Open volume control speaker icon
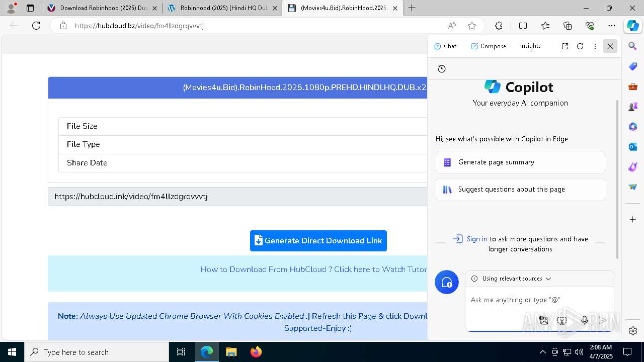 pyautogui.click(x=579, y=352)
